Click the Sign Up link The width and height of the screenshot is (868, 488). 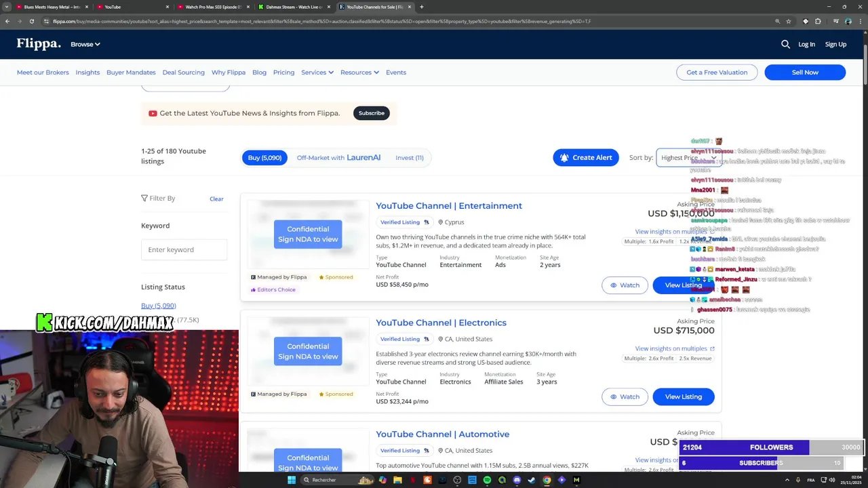point(835,44)
